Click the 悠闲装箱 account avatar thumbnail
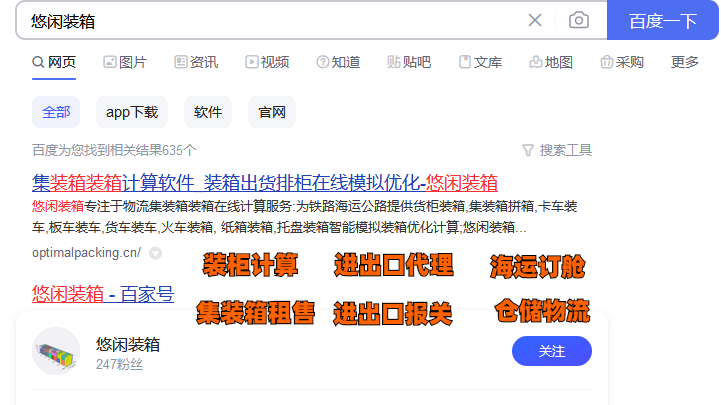The image size is (721, 405). pos(56,351)
